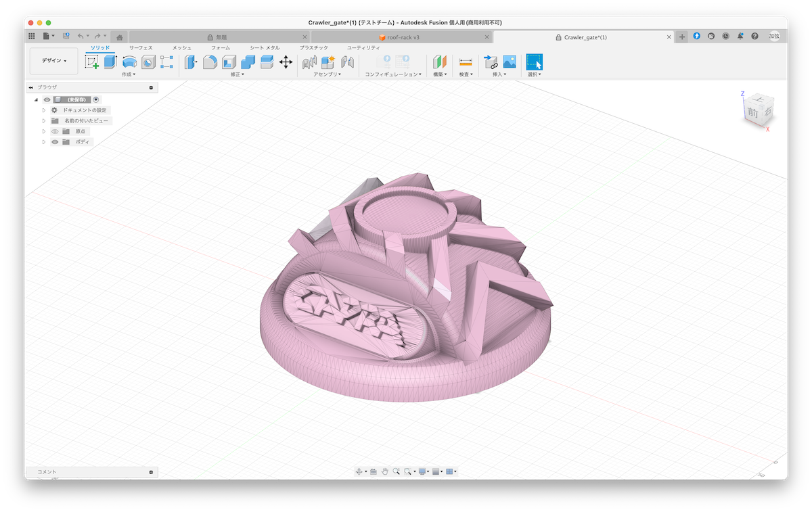This screenshot has width=812, height=512.
Task: Open the 選択 dropdown menu
Action: point(534,74)
